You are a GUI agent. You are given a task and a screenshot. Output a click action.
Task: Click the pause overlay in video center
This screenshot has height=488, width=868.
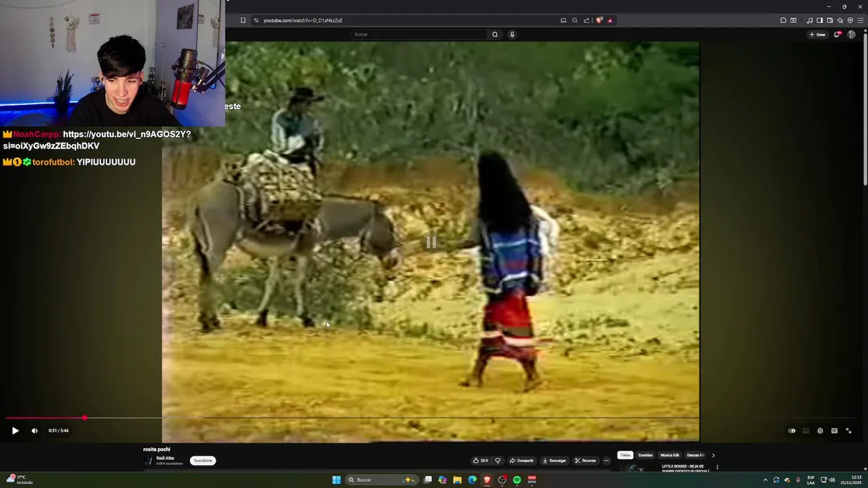tap(431, 242)
